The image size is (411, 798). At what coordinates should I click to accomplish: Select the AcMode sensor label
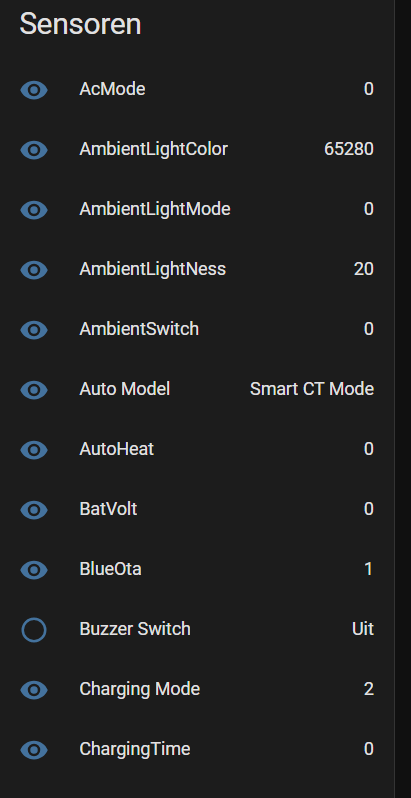tap(112, 89)
